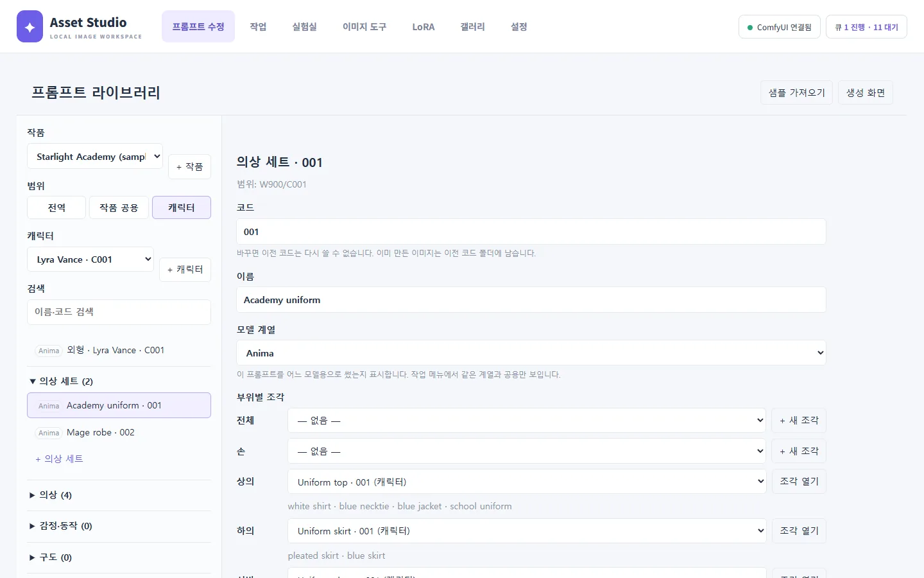924x578 pixels.
Task: Open the 갤러리 tab
Action: 472,26
